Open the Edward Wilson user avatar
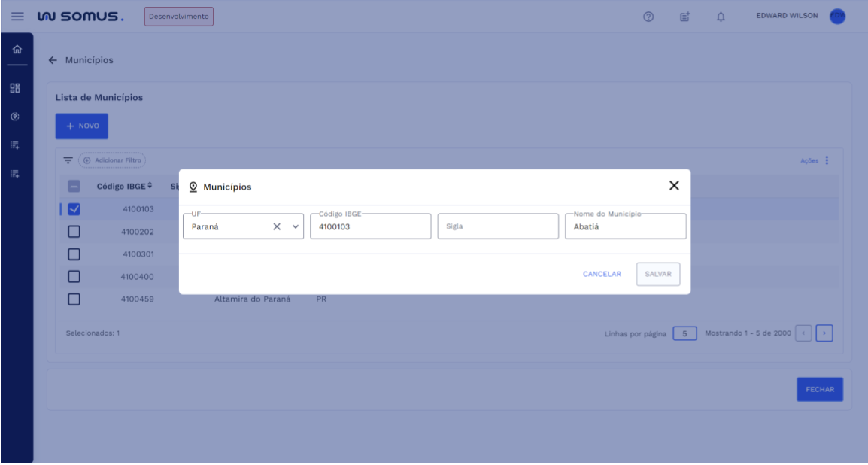The height and width of the screenshot is (465, 868). 837,17
